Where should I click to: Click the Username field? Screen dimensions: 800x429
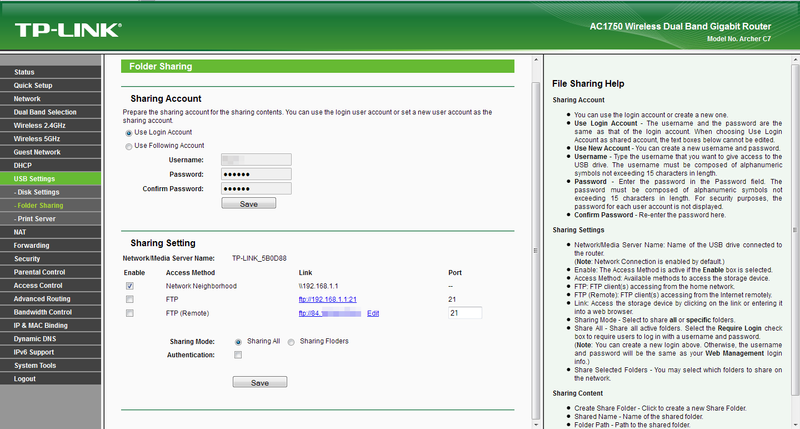click(x=256, y=160)
